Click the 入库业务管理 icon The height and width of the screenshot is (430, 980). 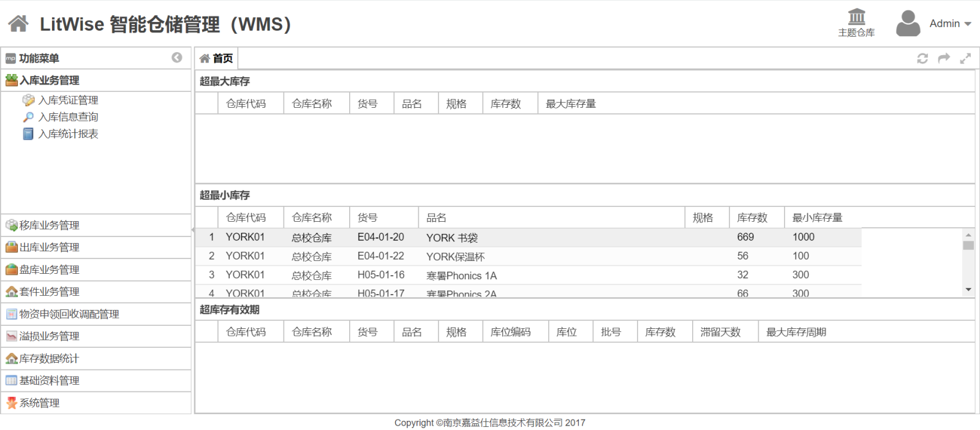[12, 80]
